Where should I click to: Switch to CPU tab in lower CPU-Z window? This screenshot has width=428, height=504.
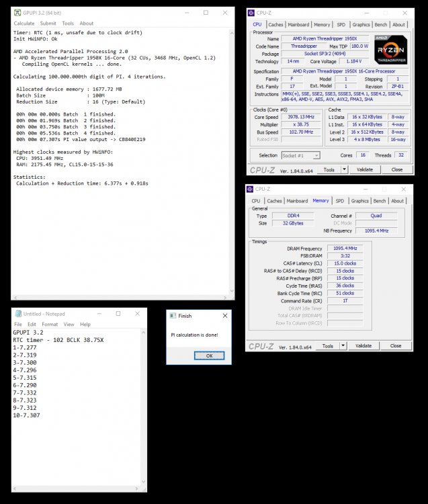coord(256,201)
